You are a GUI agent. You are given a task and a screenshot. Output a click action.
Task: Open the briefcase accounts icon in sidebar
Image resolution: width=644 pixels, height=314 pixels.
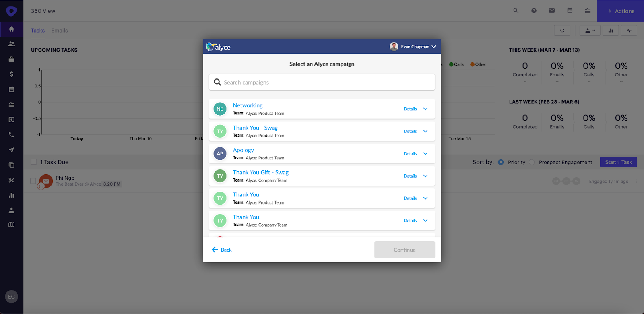click(11, 59)
